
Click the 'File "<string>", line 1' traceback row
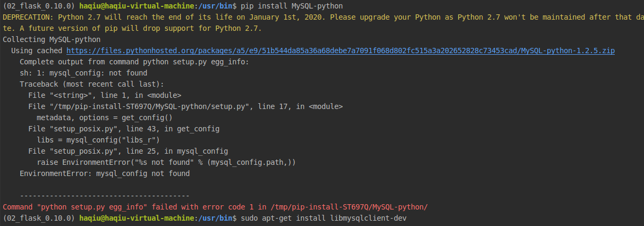point(105,95)
